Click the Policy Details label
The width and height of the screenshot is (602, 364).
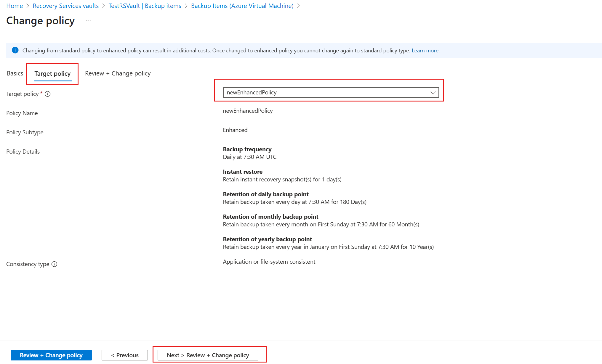tap(23, 152)
